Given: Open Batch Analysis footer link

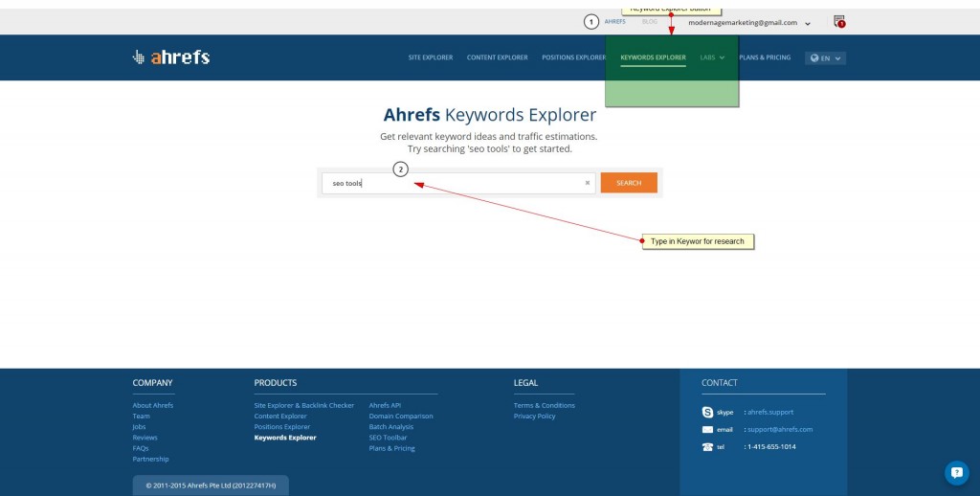Looking at the screenshot, I should click(391, 426).
